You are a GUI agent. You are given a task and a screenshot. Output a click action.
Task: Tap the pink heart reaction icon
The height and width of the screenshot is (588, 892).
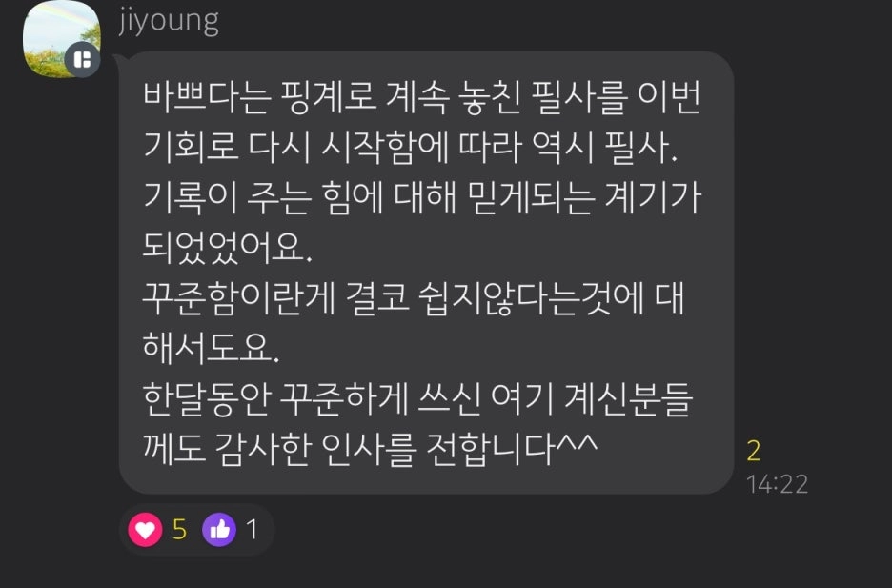click(145, 530)
